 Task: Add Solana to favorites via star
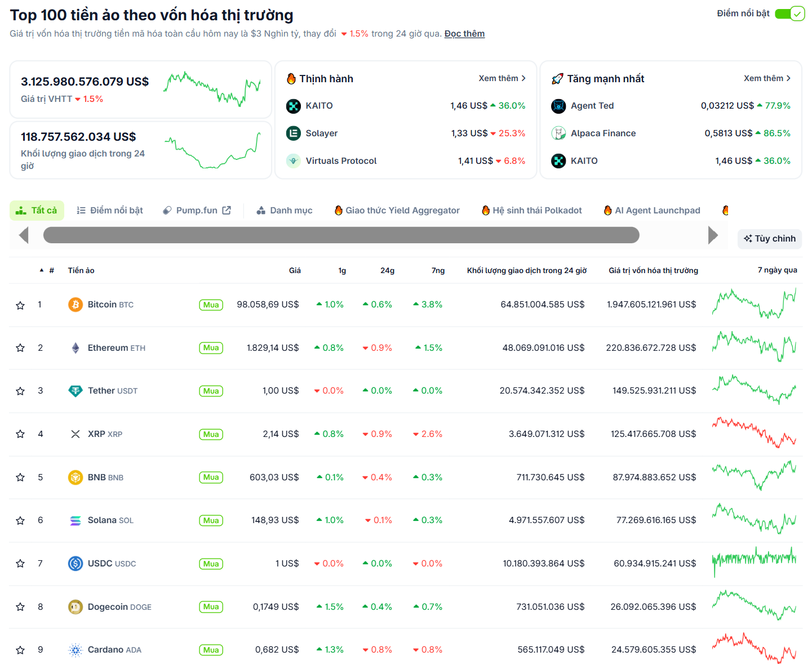click(20, 520)
